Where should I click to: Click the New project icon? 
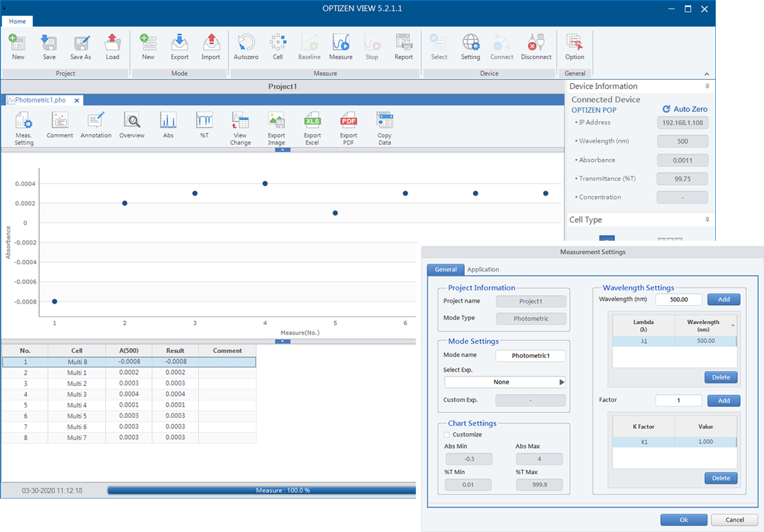tap(18, 47)
